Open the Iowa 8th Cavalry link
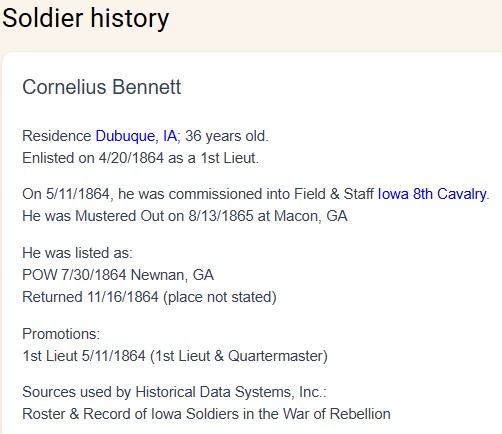 (432, 194)
